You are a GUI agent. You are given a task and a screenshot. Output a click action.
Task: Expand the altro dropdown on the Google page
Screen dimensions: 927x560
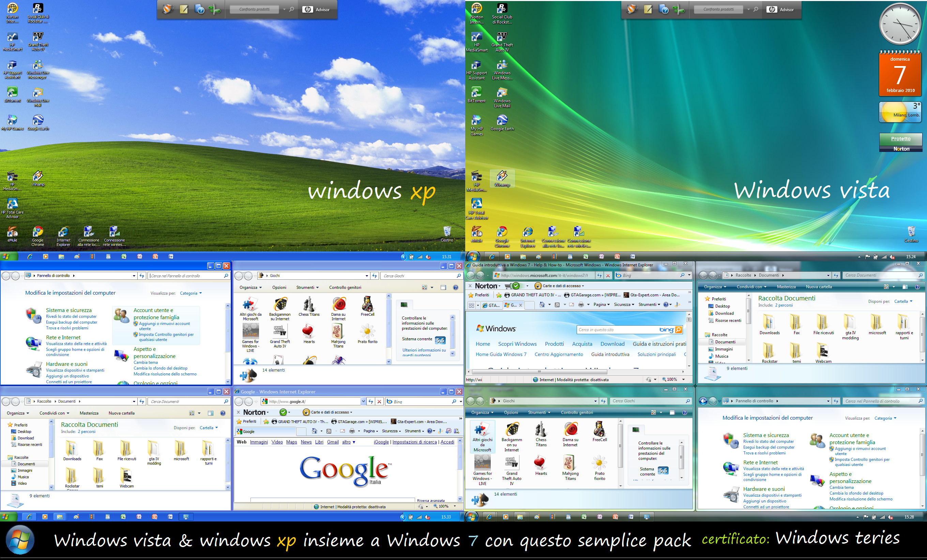[x=348, y=442]
